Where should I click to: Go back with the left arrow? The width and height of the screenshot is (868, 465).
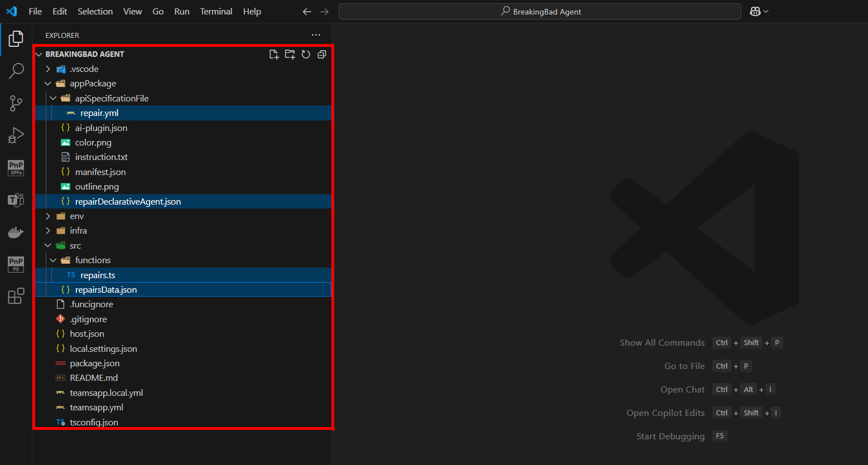click(x=307, y=11)
